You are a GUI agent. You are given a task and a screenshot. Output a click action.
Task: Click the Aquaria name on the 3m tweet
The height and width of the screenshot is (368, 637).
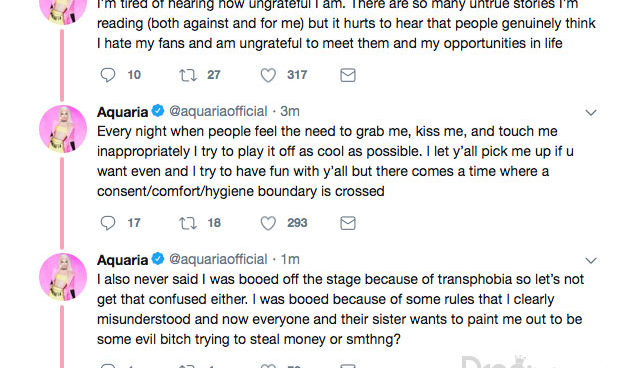point(122,112)
